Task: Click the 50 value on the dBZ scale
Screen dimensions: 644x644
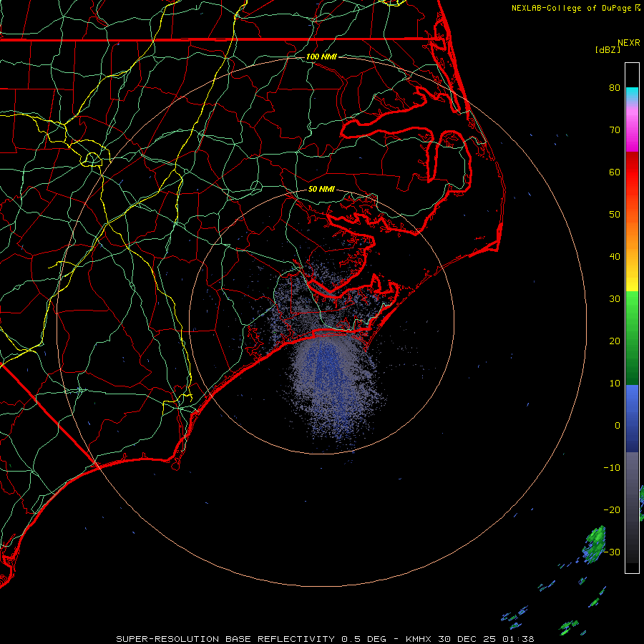Action: (x=615, y=215)
